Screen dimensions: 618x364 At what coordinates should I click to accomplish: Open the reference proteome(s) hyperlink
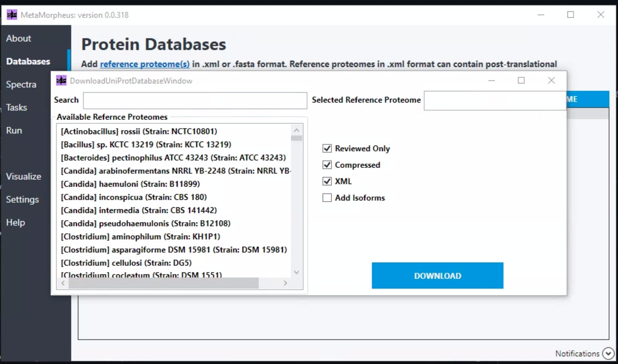point(145,64)
